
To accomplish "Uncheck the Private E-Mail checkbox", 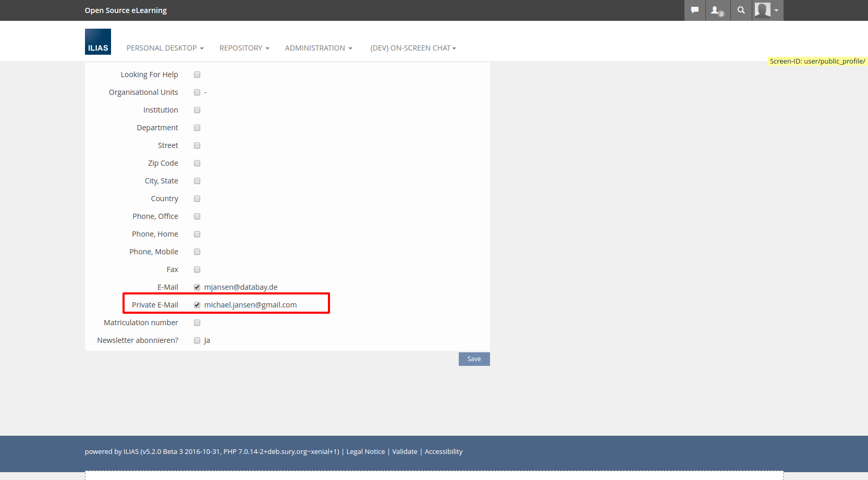I will click(197, 305).
